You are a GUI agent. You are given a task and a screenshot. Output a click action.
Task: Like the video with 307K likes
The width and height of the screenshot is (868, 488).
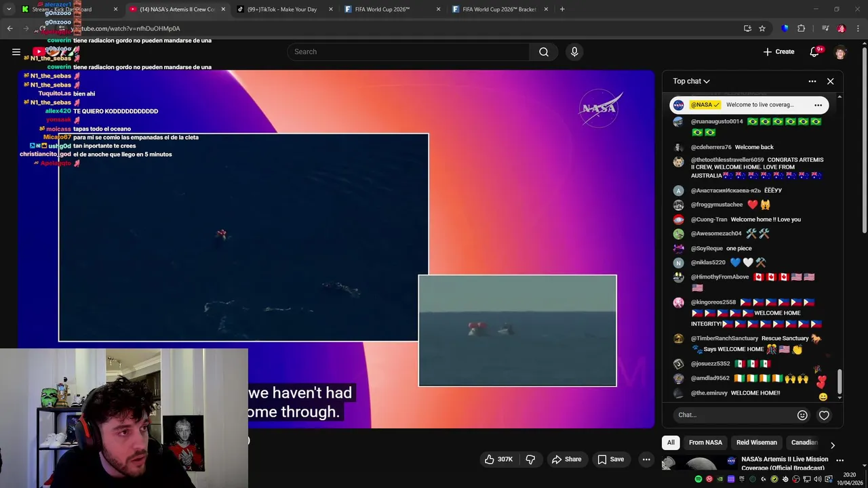point(498,459)
